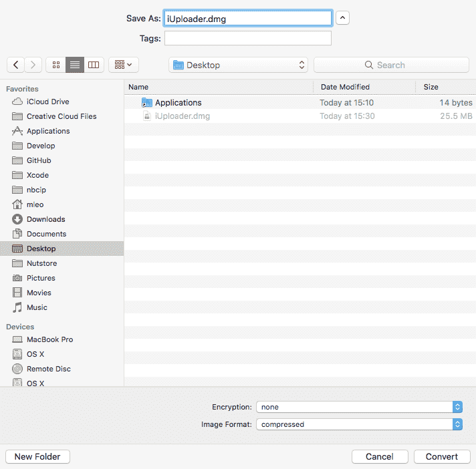Select the Desktop icon in sidebar
476x469 pixels.
pyautogui.click(x=17, y=249)
